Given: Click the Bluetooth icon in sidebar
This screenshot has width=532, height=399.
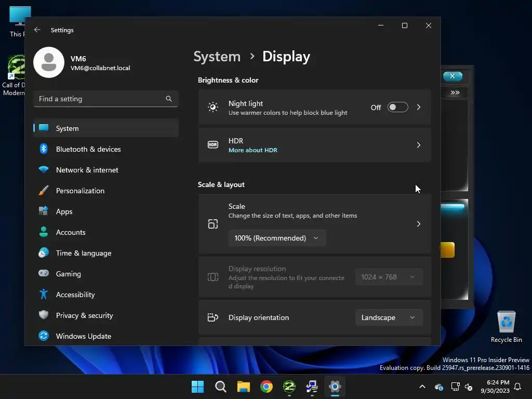Looking at the screenshot, I should pyautogui.click(x=44, y=149).
